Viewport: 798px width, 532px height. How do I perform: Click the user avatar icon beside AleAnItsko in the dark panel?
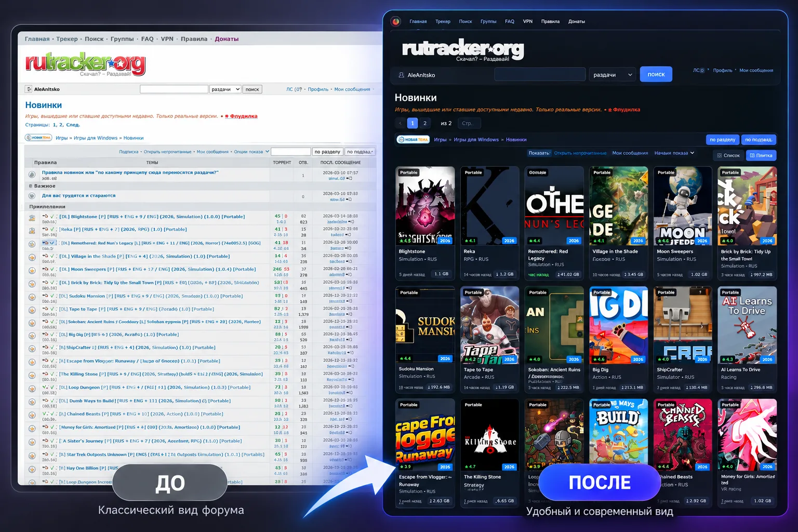coord(401,75)
